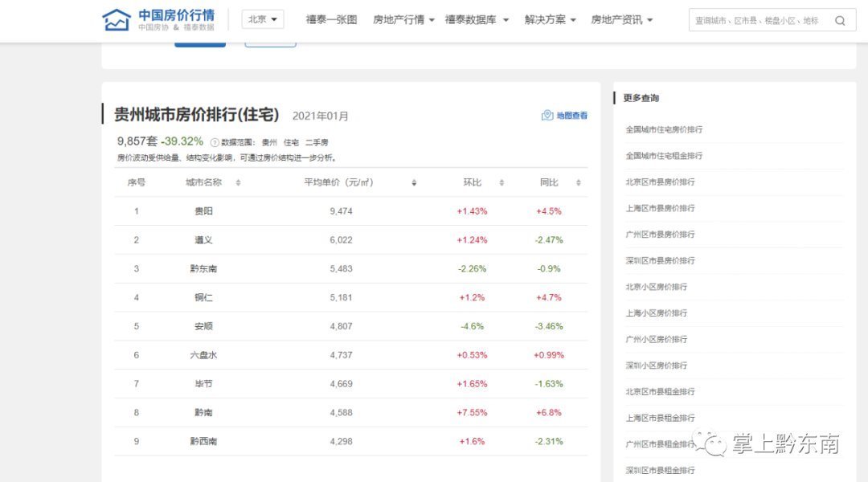Screen dimensions: 868x482
Task: Sort by 环比 column arrows
Action: pyautogui.click(x=502, y=182)
